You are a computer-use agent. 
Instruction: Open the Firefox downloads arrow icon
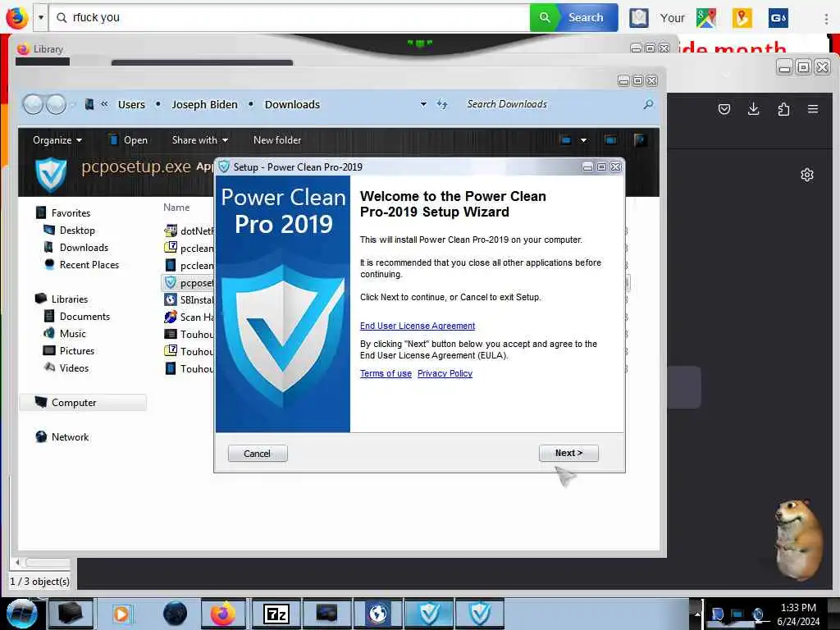click(753, 109)
